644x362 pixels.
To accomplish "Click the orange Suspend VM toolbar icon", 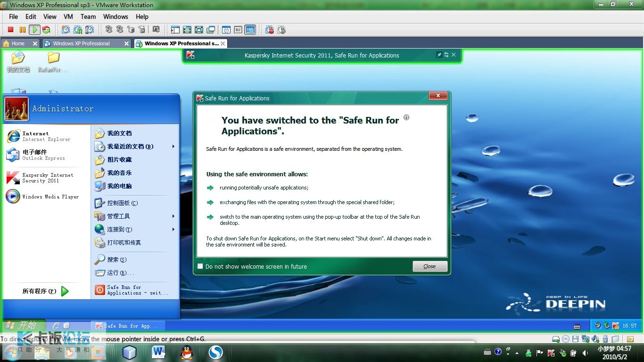I will click(22, 30).
